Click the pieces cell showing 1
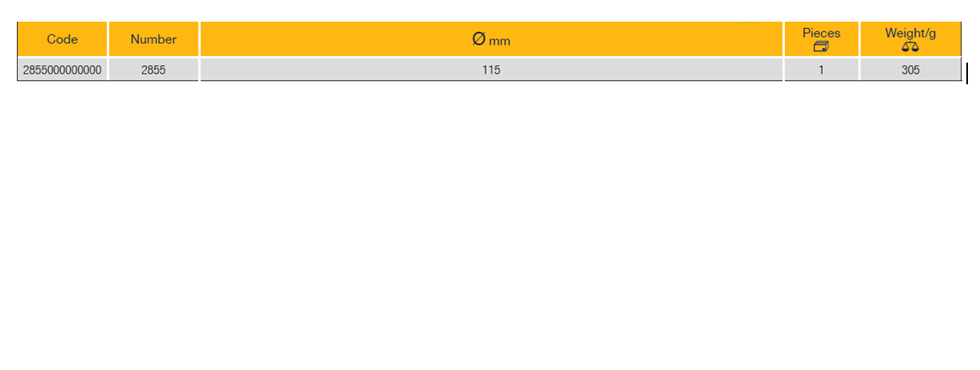This screenshot has height=370, width=980. tap(821, 70)
